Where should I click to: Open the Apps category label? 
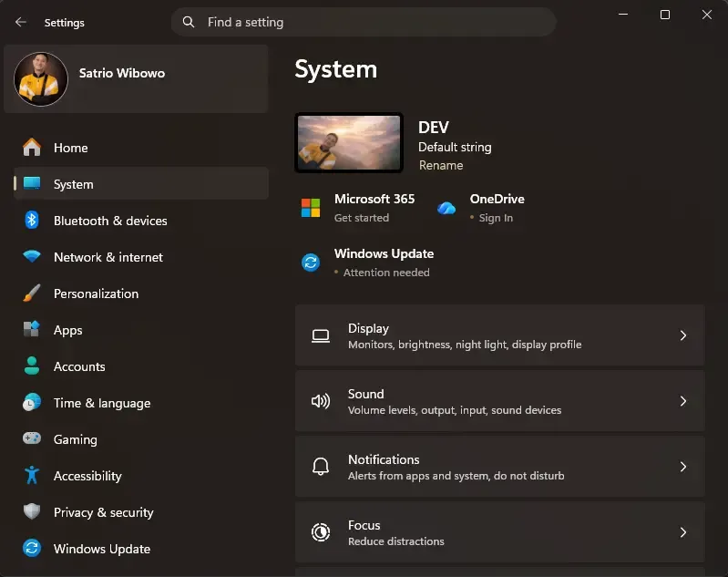click(x=67, y=330)
